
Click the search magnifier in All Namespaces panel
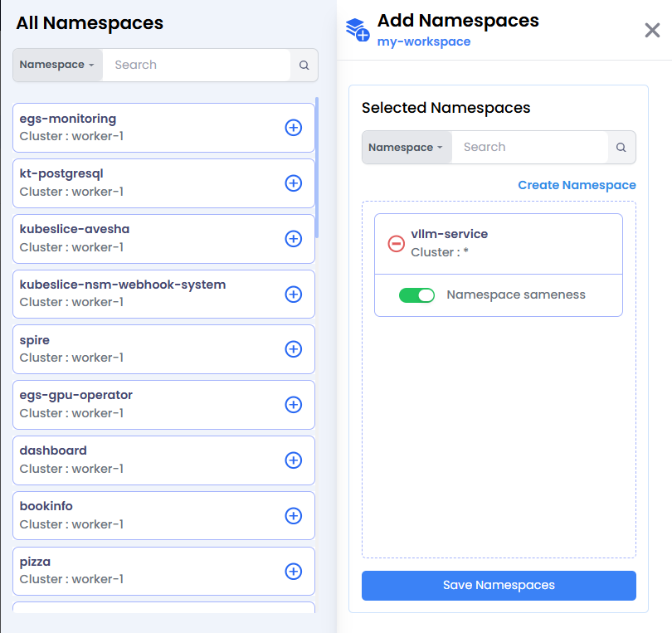(304, 65)
